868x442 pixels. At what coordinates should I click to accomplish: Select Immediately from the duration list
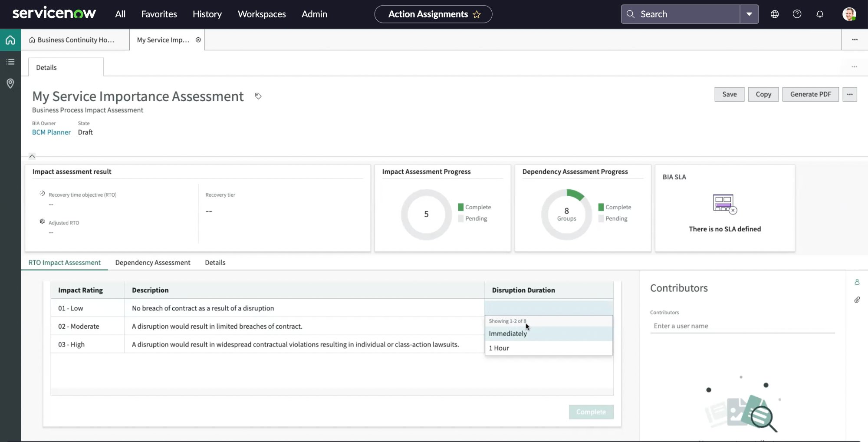pyautogui.click(x=549, y=333)
